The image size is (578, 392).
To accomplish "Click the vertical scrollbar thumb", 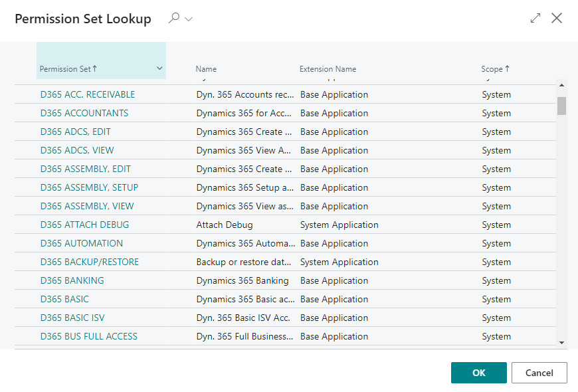I will click(561, 106).
